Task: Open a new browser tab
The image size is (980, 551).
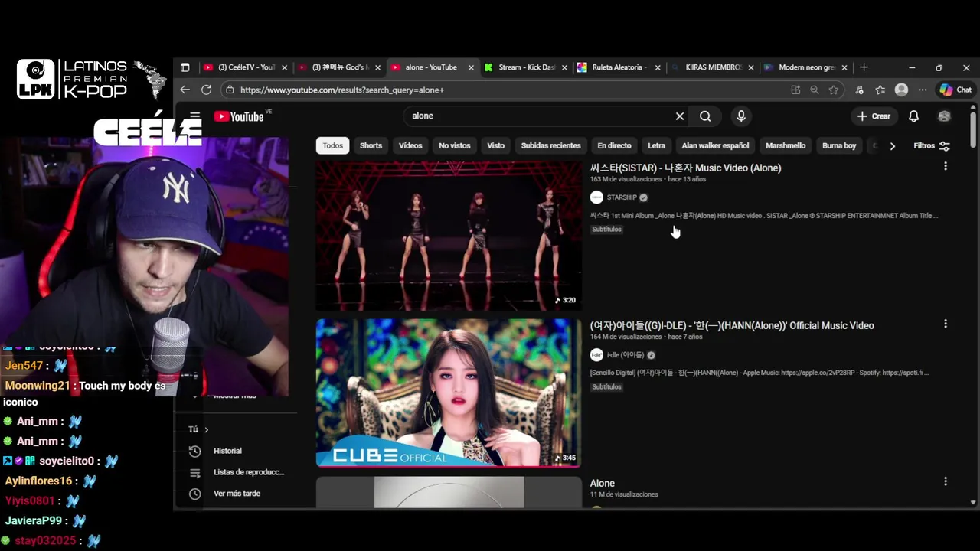Action: [x=864, y=67]
